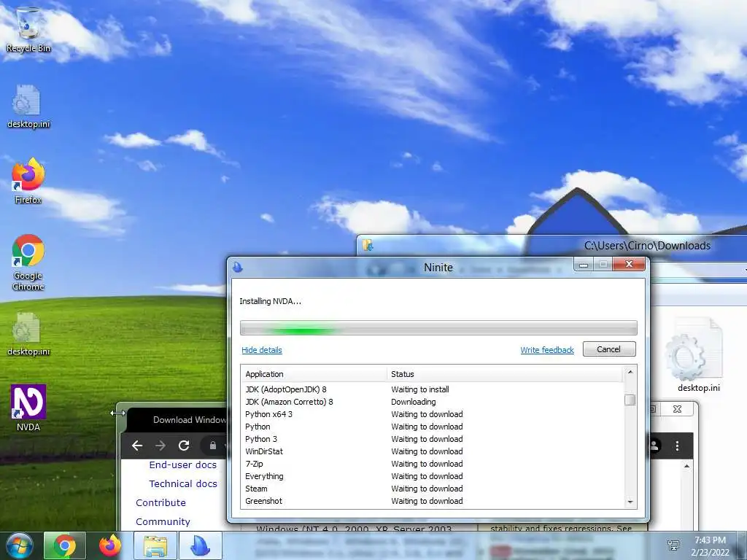The height and width of the screenshot is (560, 747).
Task: Open File Explorer from the taskbar
Action: [155, 545]
